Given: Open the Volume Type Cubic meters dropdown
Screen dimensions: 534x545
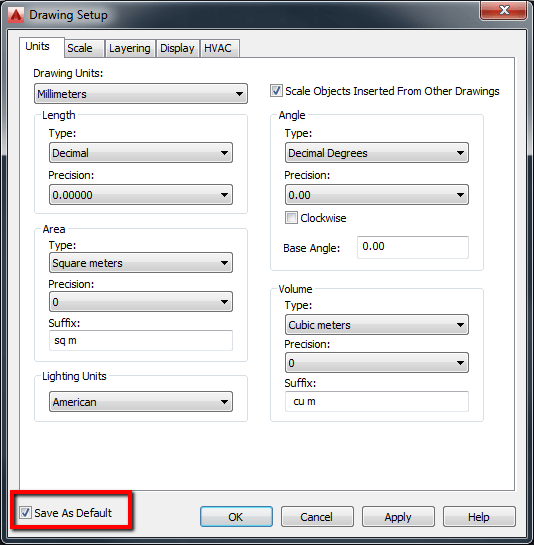Looking at the screenshot, I should pos(377,325).
